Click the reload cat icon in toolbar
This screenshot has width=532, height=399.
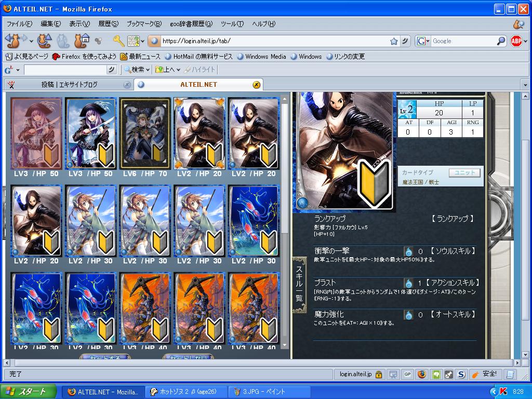pos(44,41)
